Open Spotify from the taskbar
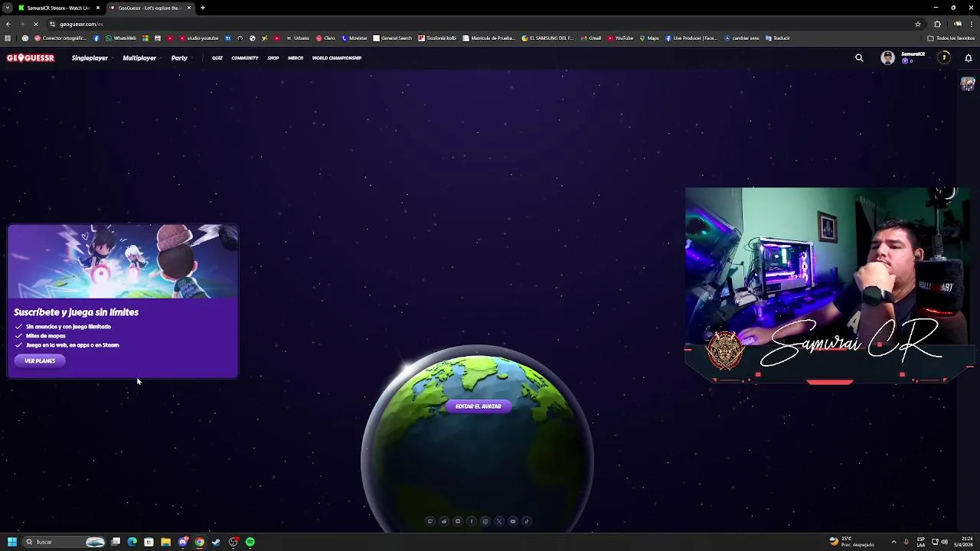The width and height of the screenshot is (980, 551). tap(250, 542)
